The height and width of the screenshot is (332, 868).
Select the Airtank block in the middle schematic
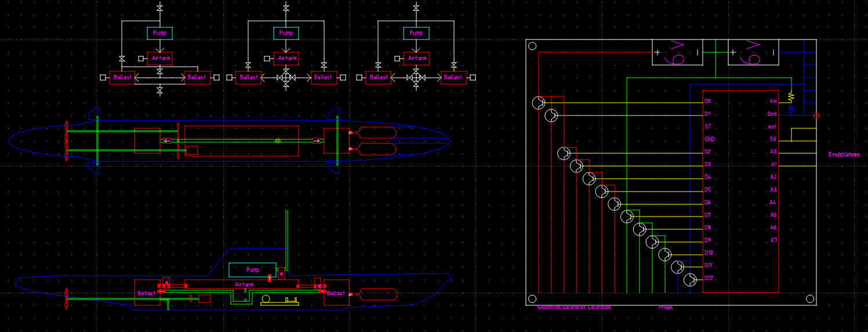[x=287, y=58]
